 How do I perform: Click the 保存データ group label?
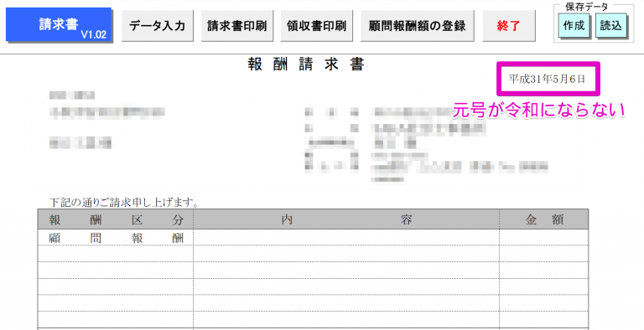(586, 6)
